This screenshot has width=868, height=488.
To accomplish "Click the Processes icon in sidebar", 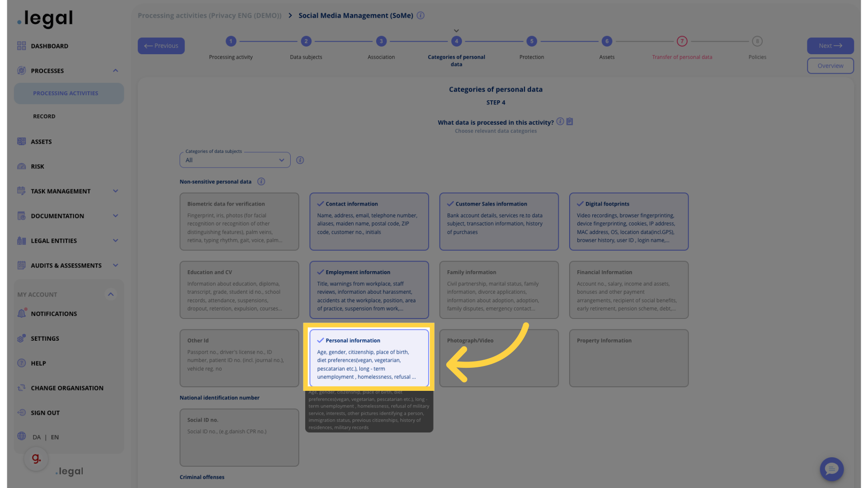I will coord(21,70).
